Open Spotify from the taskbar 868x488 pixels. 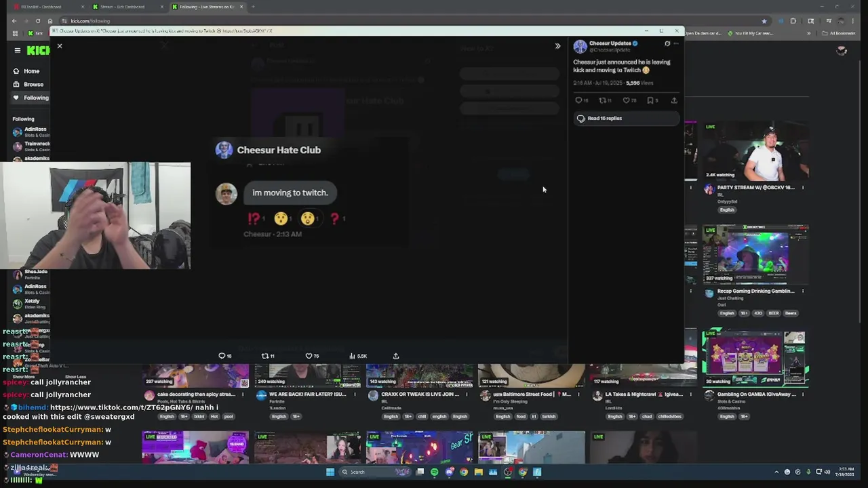click(435, 472)
